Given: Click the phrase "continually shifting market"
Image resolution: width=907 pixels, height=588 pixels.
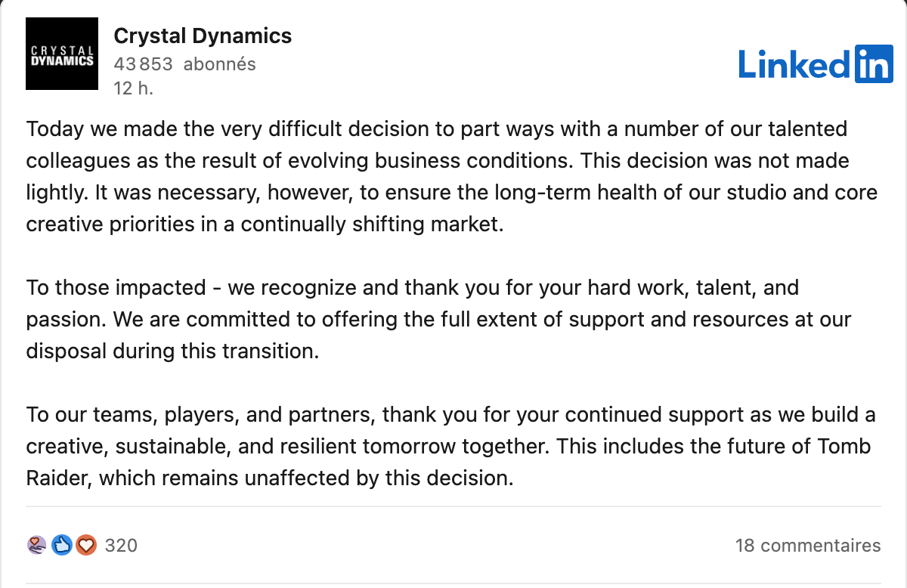Looking at the screenshot, I should point(371,225).
